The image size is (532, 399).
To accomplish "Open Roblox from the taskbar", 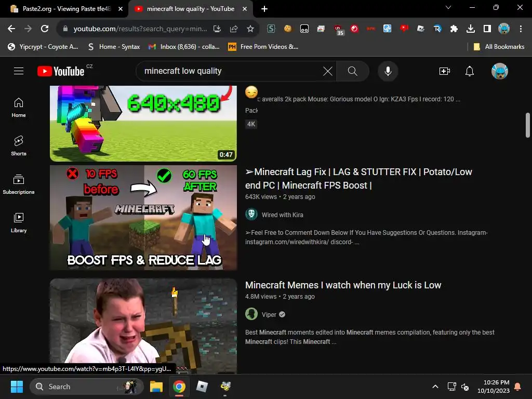I will 202,387.
